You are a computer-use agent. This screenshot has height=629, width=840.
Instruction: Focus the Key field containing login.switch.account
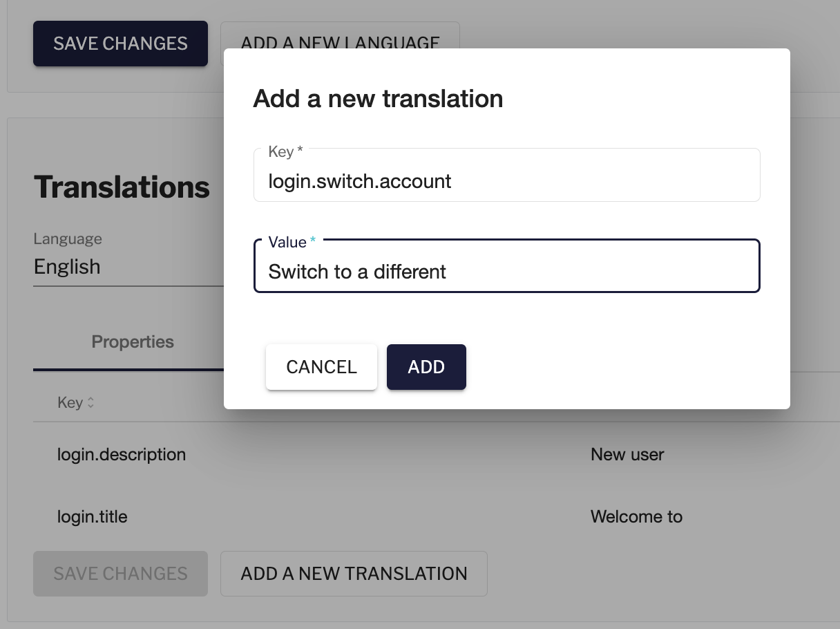point(506,182)
